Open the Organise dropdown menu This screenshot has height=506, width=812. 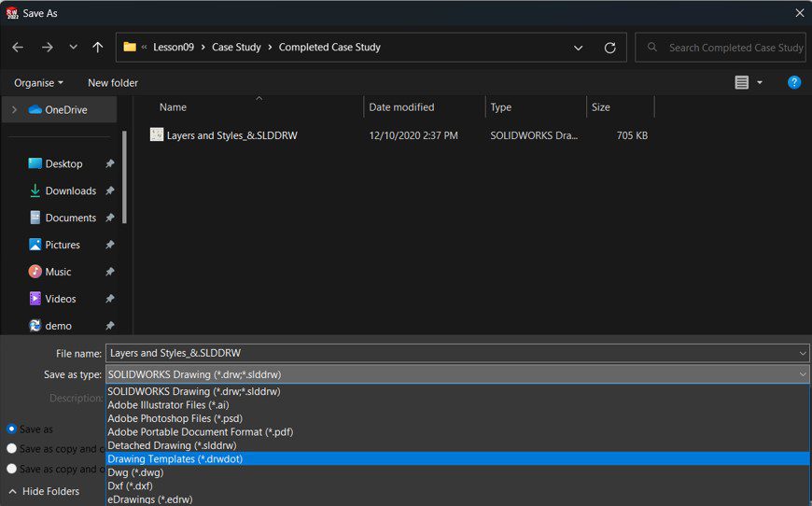38,83
